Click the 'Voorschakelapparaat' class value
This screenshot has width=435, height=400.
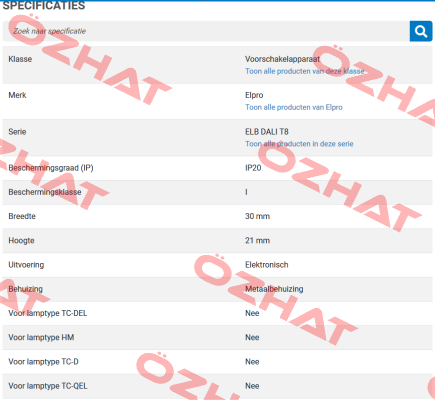[x=282, y=59]
